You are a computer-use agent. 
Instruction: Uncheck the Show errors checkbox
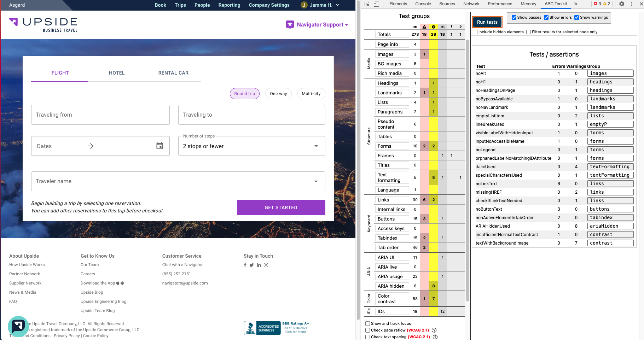(546, 17)
